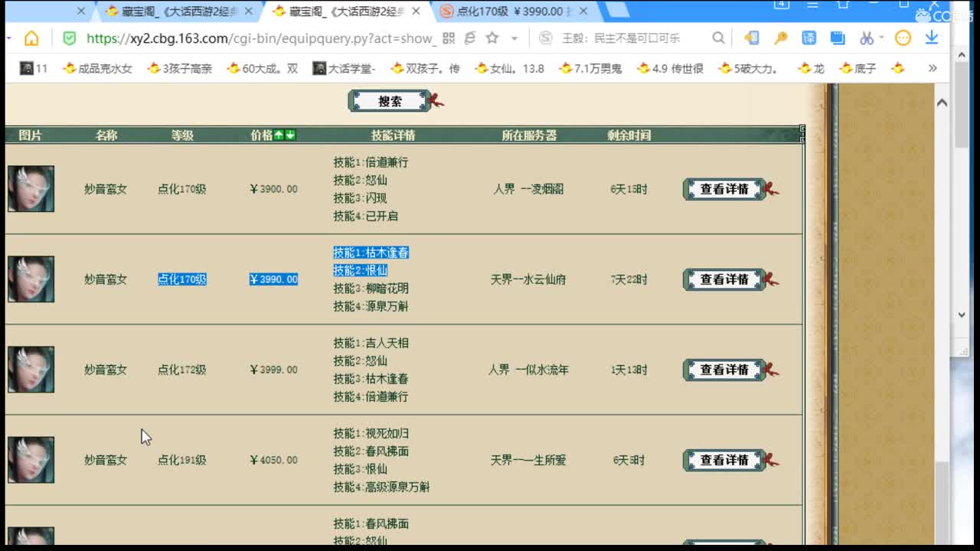Click the highlighted ¥3990.00 price
Viewport: 980px width, 551px height.
pos(273,279)
